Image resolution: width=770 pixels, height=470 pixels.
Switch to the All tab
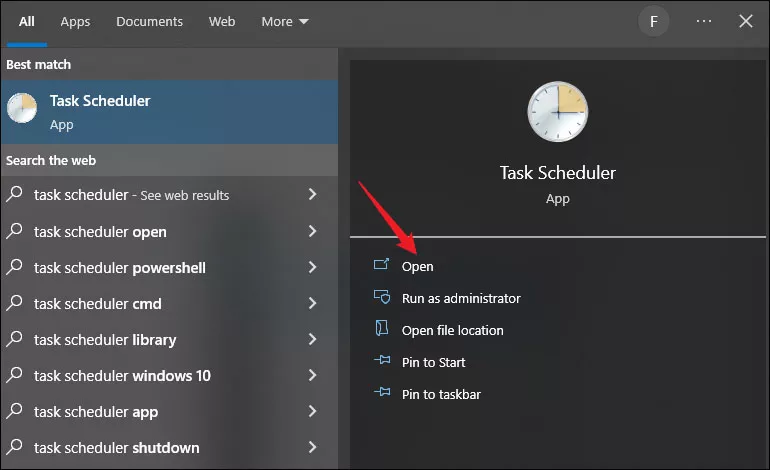(x=27, y=22)
